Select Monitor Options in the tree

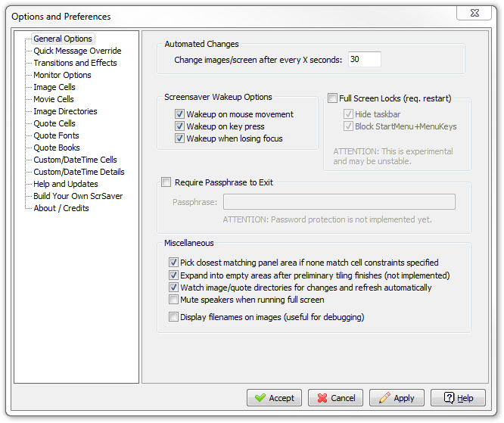point(62,75)
